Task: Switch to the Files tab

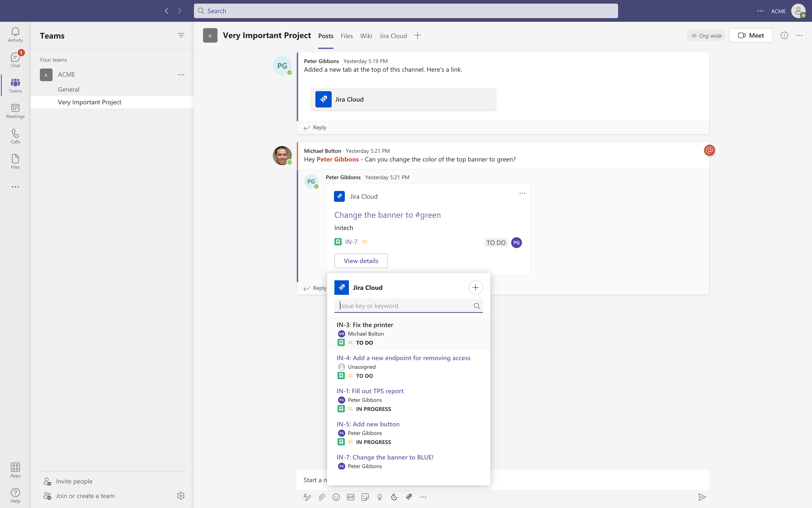Action: 347,36
